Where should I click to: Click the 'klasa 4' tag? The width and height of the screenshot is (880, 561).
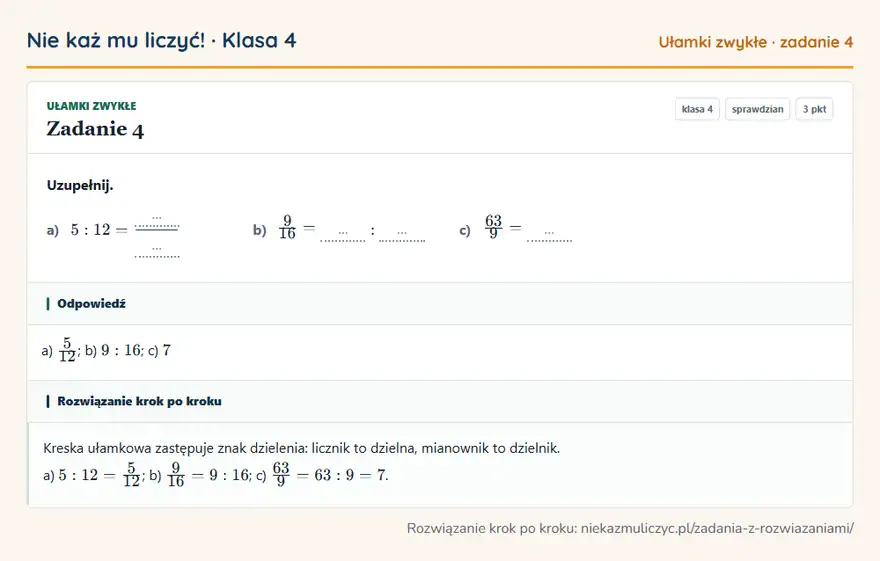[x=697, y=109]
